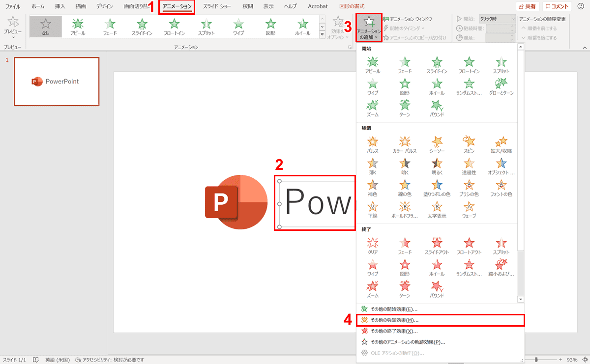This screenshot has height=364, width=590.
Task: Click the zoom slider handle
Action: [x=536, y=360]
